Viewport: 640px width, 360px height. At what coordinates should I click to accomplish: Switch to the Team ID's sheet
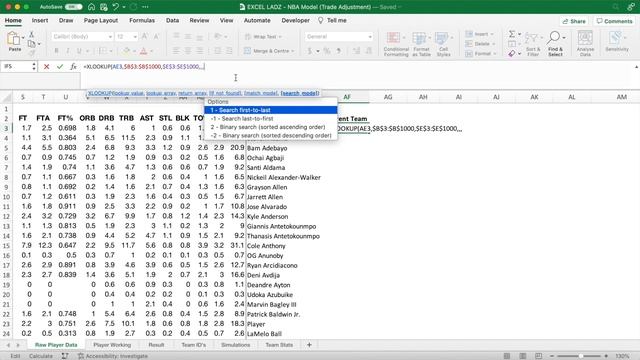point(193,345)
